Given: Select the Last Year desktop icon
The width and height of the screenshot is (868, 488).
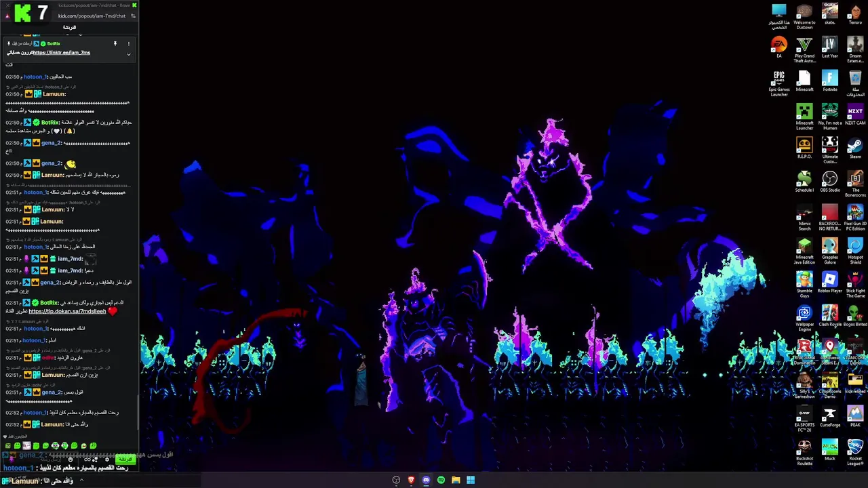Looking at the screenshot, I should [x=830, y=47].
